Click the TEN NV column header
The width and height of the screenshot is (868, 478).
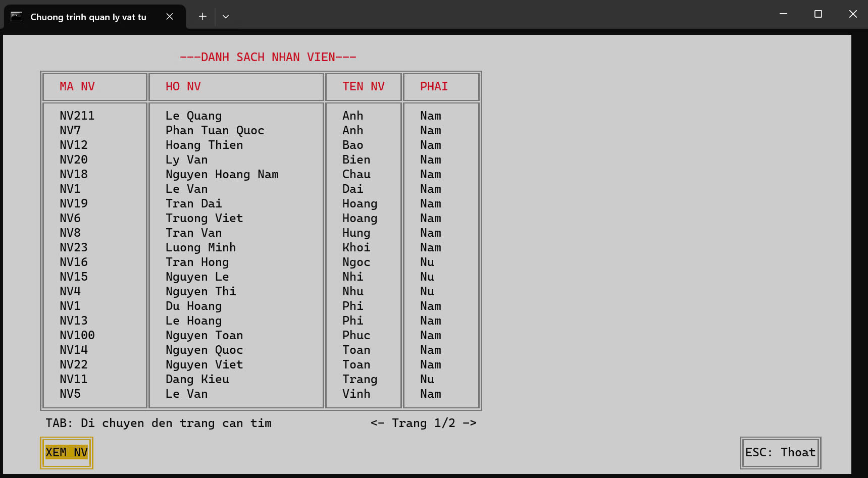(x=364, y=87)
